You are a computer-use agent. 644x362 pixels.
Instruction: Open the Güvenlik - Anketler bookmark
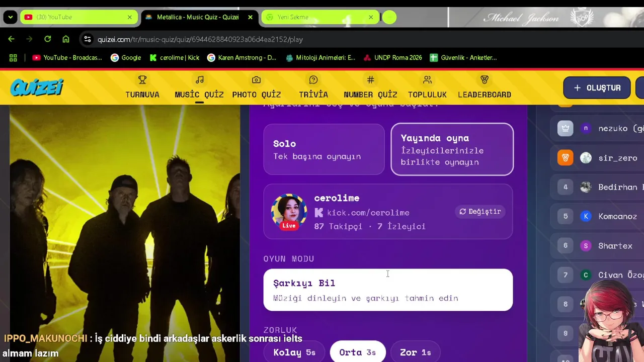[x=463, y=58]
